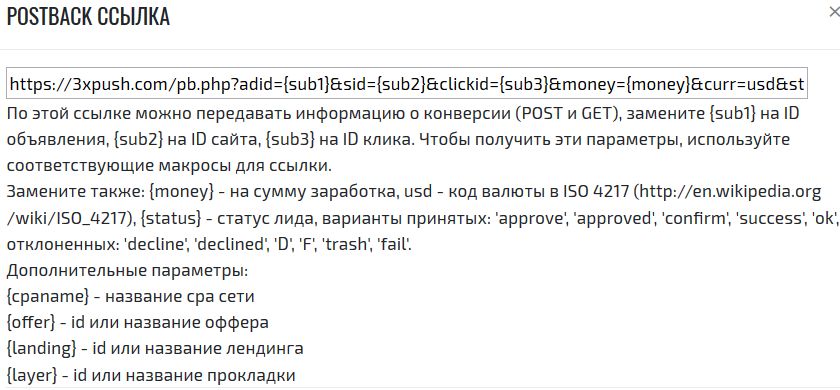Click the Дополнительные параметры label
840x390 pixels.
tap(128, 271)
